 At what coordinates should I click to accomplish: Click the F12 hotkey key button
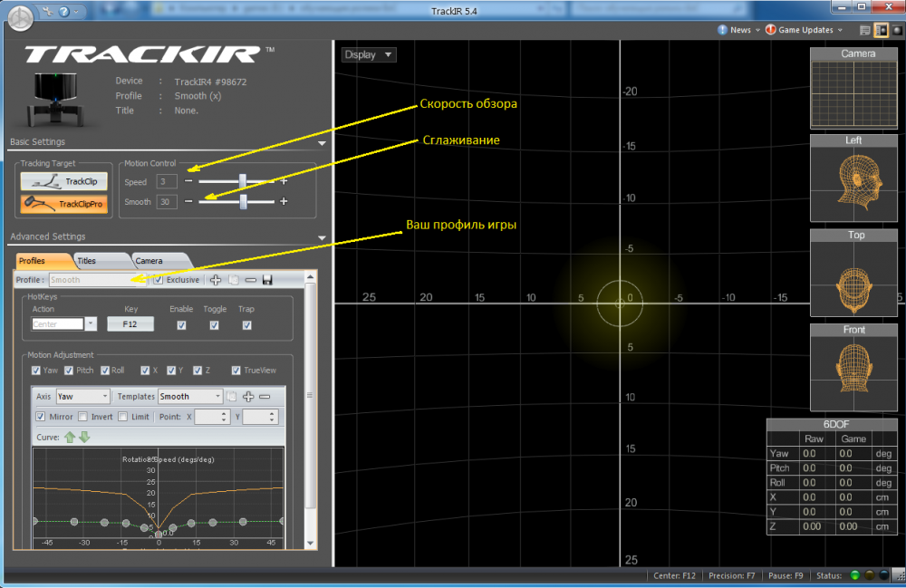click(130, 323)
